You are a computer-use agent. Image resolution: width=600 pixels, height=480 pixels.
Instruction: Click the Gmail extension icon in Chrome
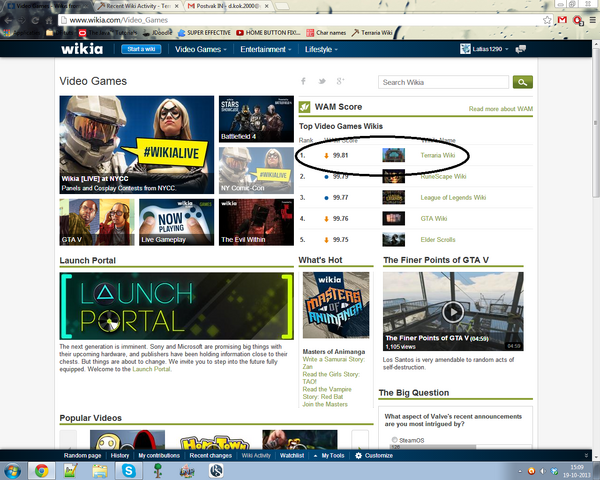coord(562,20)
